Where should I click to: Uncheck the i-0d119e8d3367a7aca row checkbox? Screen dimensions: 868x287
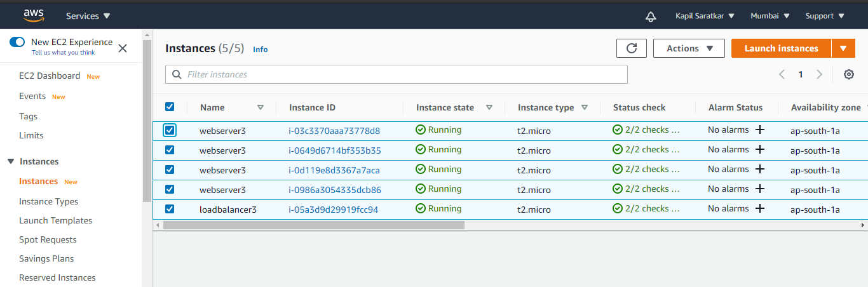pyautogui.click(x=170, y=170)
